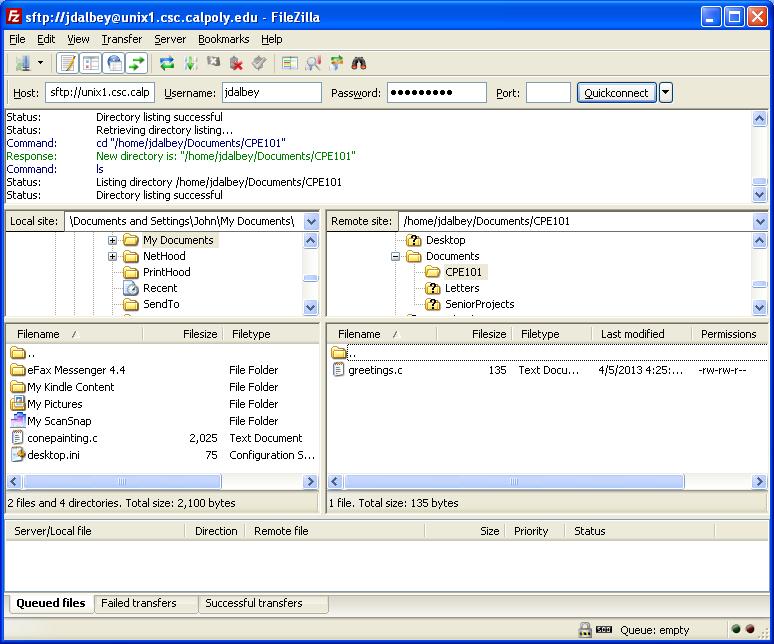774x644 pixels.
Task: Open file search with binoculars icon
Action: tap(359, 63)
